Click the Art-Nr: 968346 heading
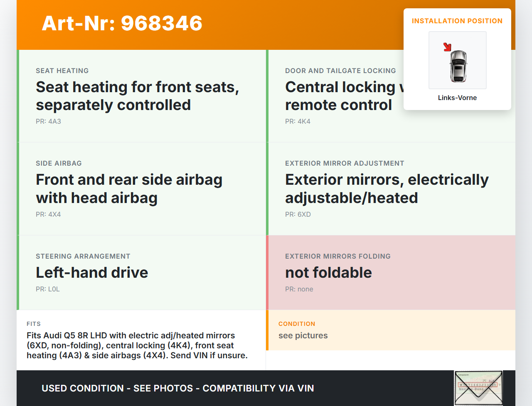This screenshot has width=532, height=406. pyautogui.click(x=122, y=23)
